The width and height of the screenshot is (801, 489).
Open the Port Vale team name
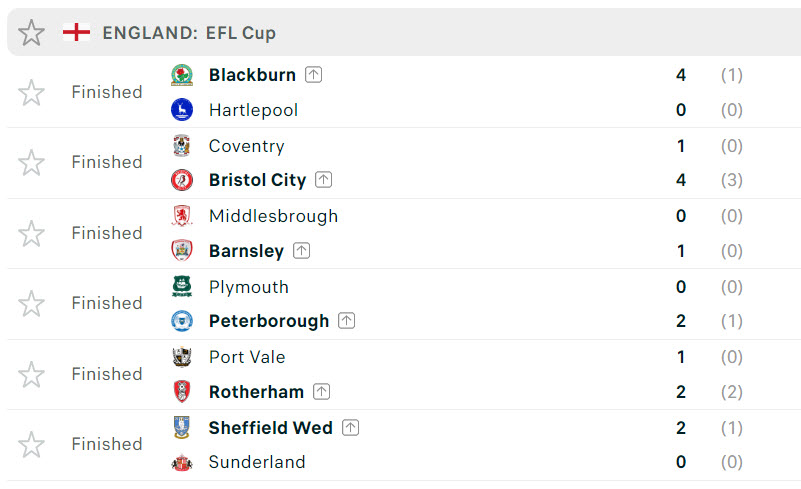tap(247, 357)
